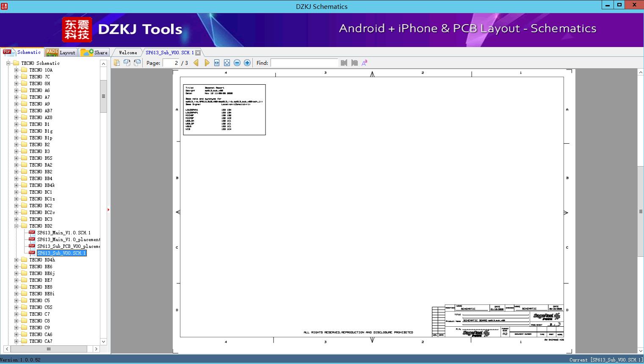Tree panel vertical scrollbar thumb
Screen dimensions: 644x364
pos(103,96)
